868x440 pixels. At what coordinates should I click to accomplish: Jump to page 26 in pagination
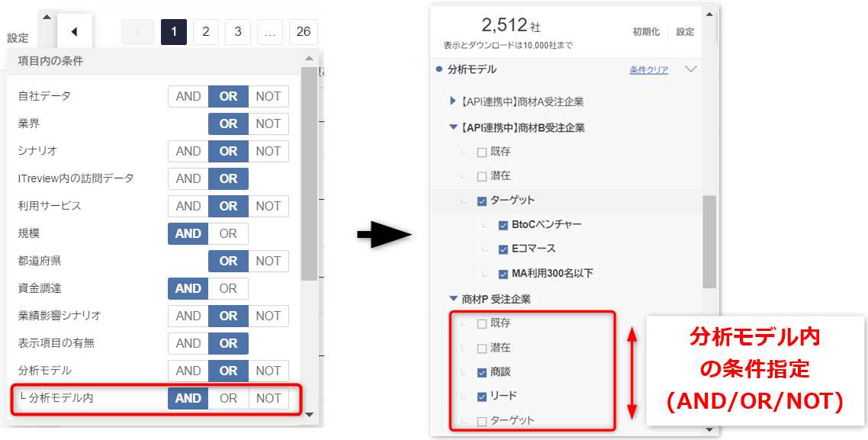[304, 32]
